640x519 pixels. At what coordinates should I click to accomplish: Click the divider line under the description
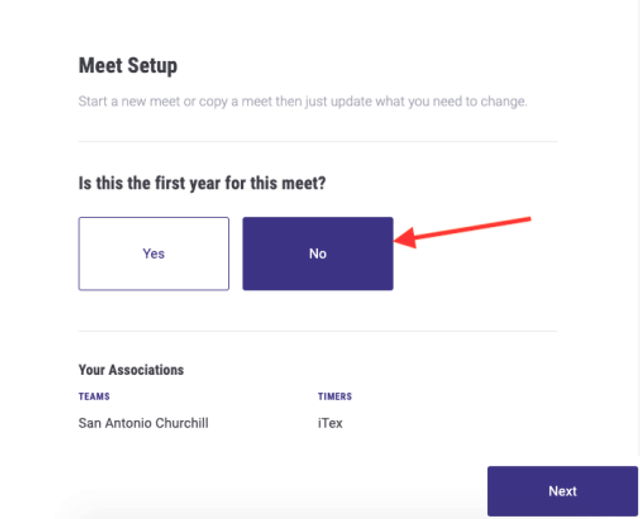click(x=318, y=142)
